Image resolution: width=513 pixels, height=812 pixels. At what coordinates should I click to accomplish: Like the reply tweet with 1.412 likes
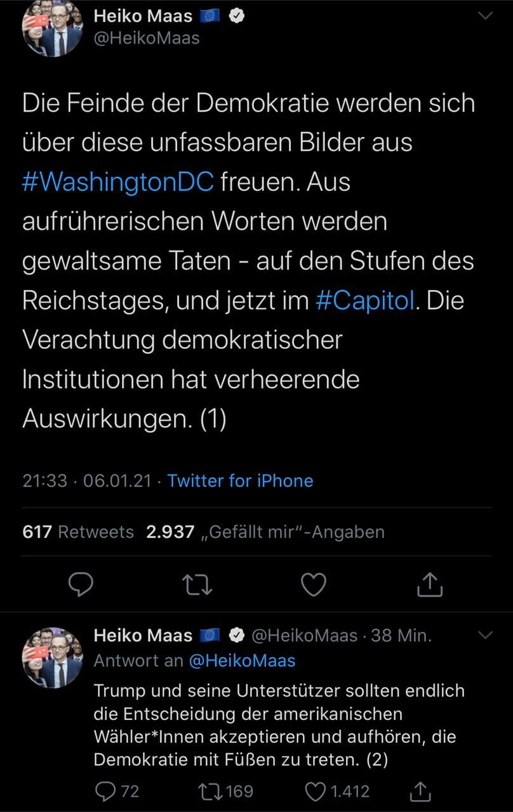(x=316, y=791)
